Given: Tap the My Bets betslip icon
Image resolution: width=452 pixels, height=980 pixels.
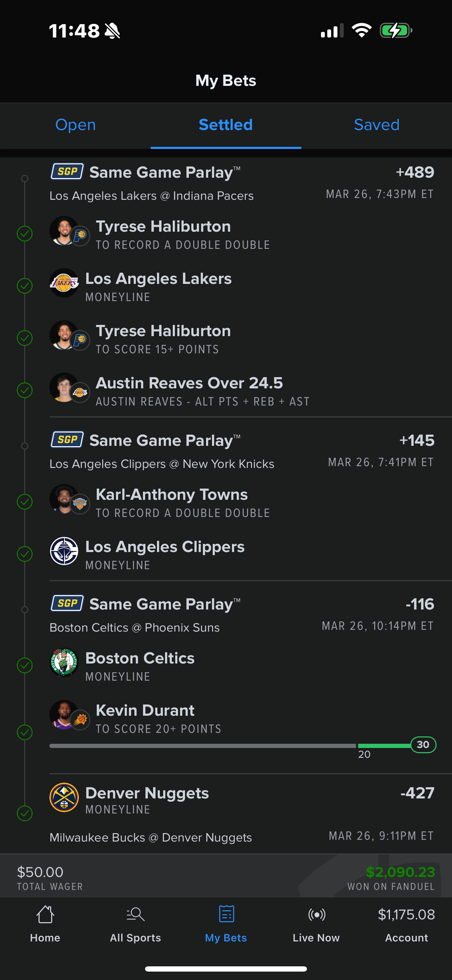Looking at the screenshot, I should [x=226, y=914].
